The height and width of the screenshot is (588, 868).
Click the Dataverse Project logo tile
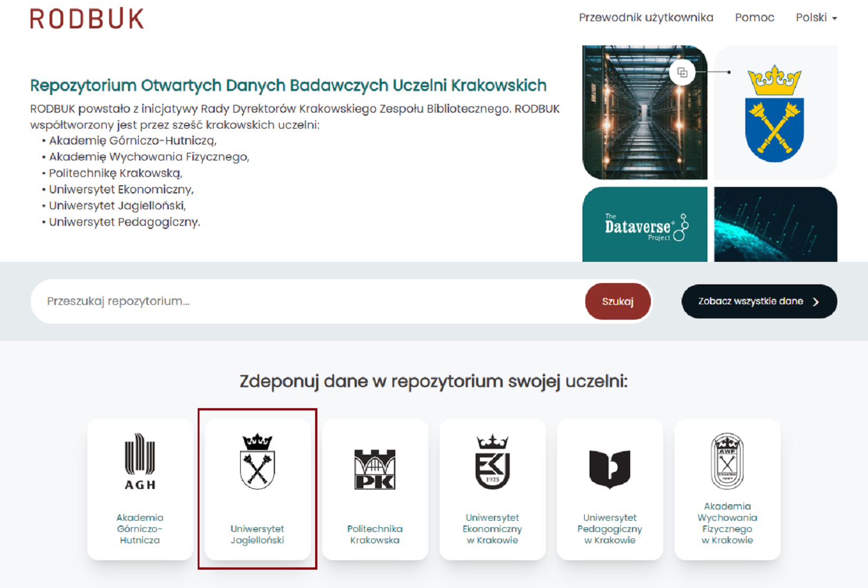click(644, 225)
